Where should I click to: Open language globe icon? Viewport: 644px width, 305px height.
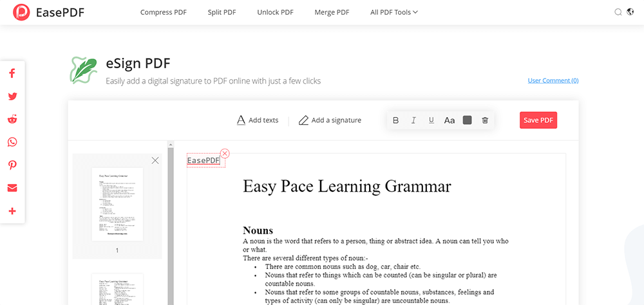[x=630, y=12]
